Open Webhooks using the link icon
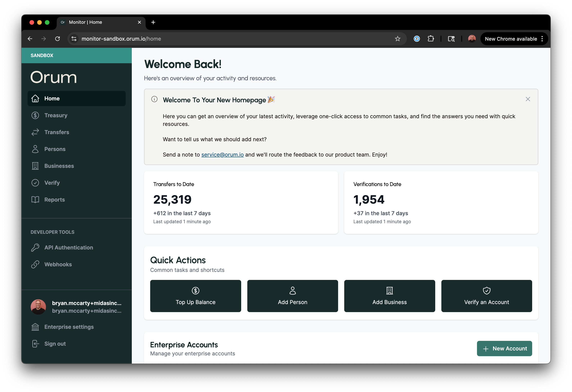 point(35,264)
